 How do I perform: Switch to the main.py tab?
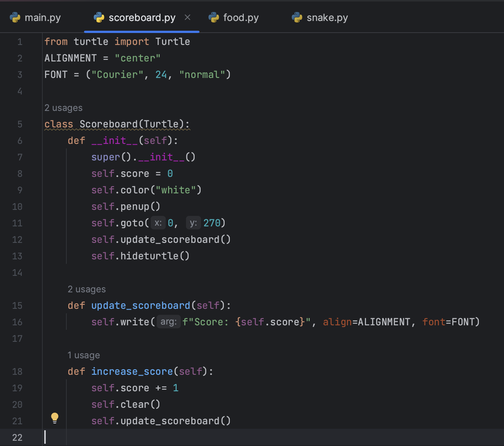coord(35,18)
